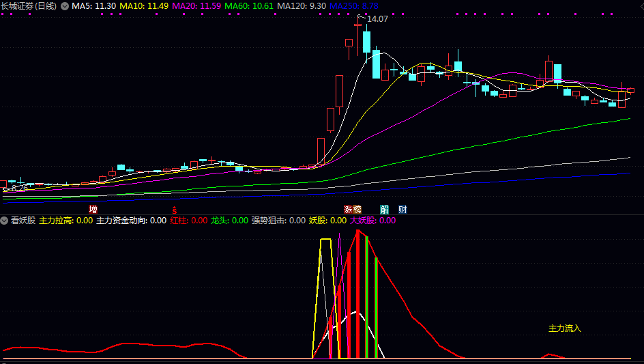Expand the 看妖股 indicator dropdown arrow
The width and height of the screenshot is (644, 364).
click(5, 221)
